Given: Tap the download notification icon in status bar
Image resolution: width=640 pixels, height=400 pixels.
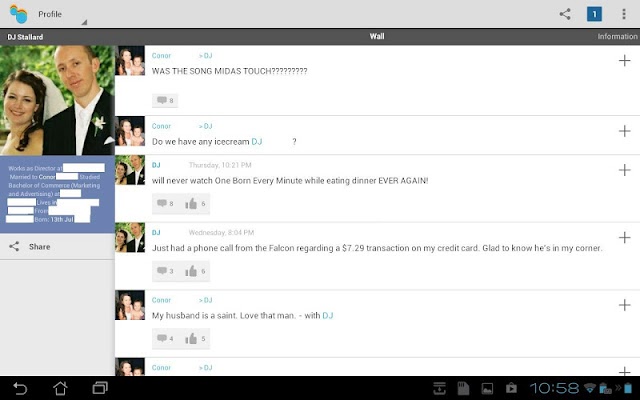Looking at the screenshot, I should coord(439,388).
